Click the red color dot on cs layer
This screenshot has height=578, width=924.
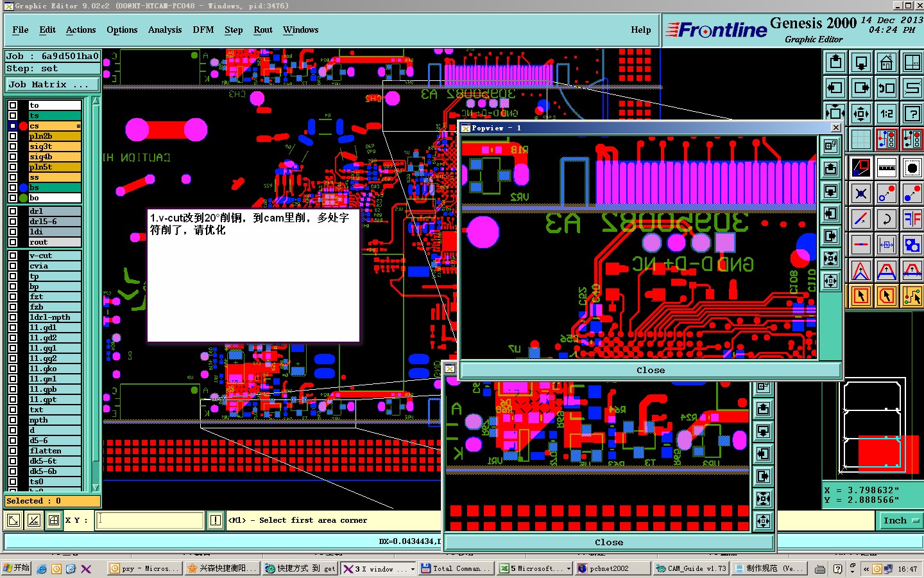[23, 126]
